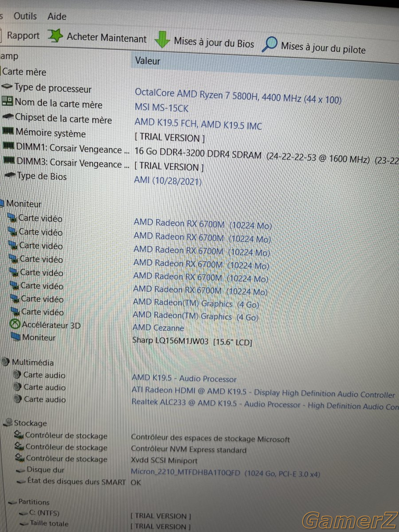Open the OctalCore AMD Ryzen 7 5800H link
399x532 pixels.
[238, 96]
